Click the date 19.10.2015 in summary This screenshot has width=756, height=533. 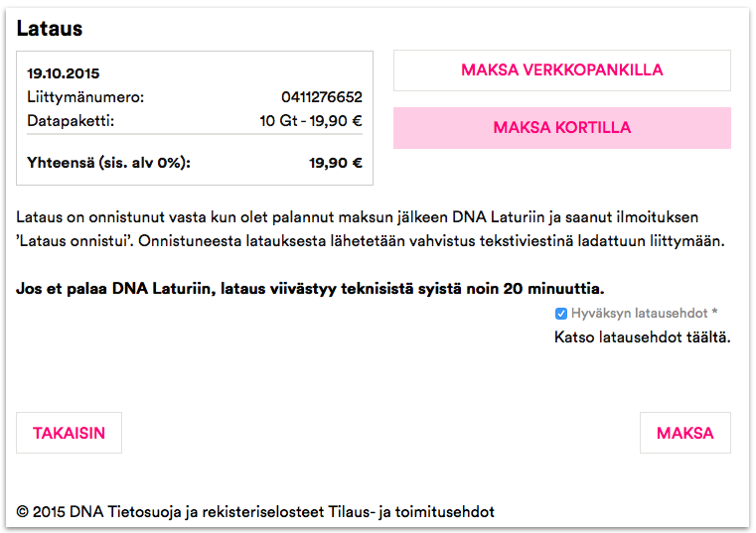click(x=63, y=73)
